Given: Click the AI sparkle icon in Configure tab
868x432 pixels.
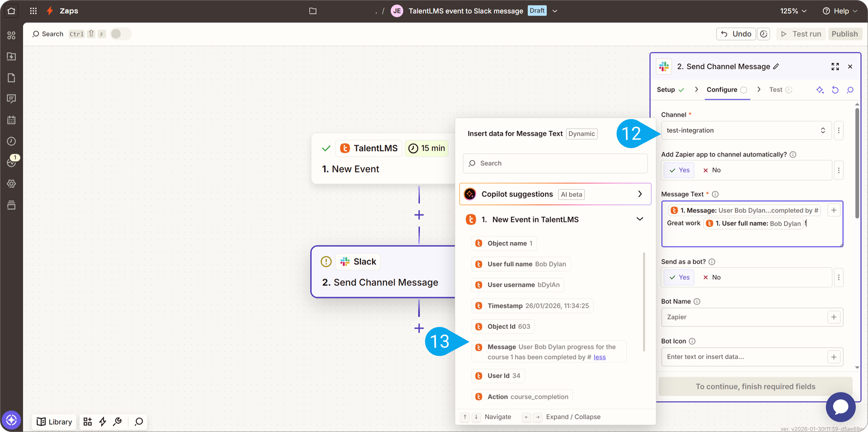Looking at the screenshot, I should pos(820,90).
